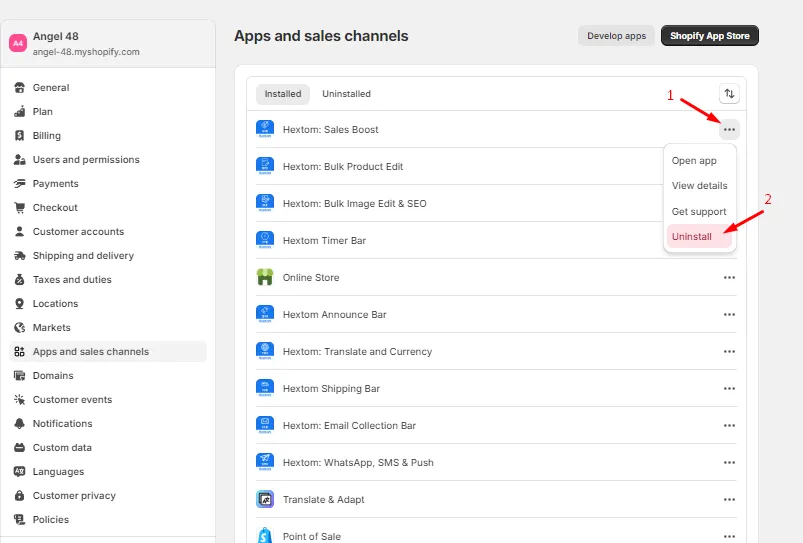Viewport: 803px width, 543px height.
Task: Click the Domains icon in sidebar
Action: [19, 375]
